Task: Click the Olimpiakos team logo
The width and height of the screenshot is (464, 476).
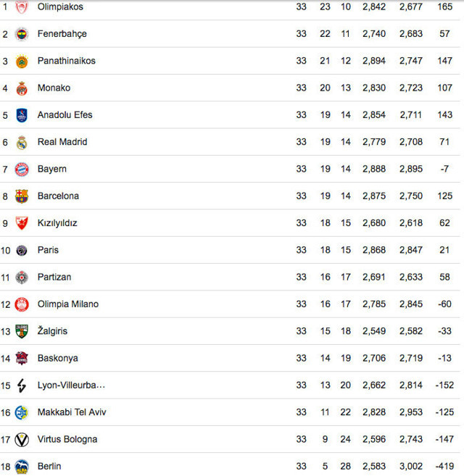Action: (x=22, y=7)
